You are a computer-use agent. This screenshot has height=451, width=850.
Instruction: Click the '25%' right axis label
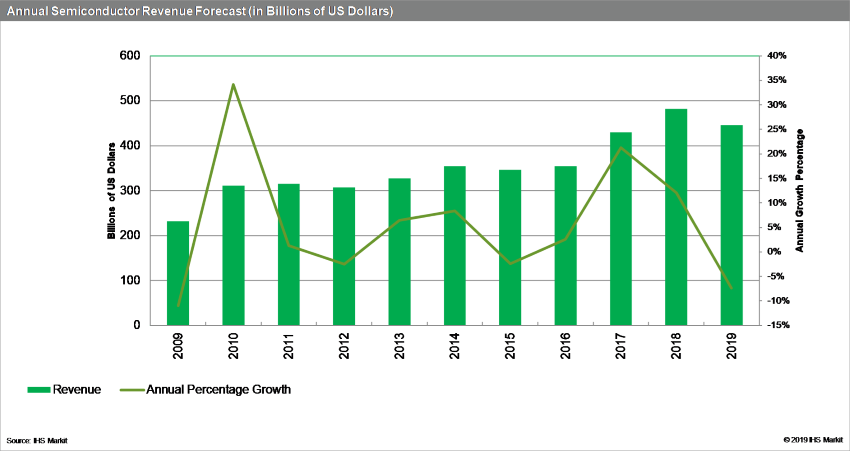coord(777,129)
